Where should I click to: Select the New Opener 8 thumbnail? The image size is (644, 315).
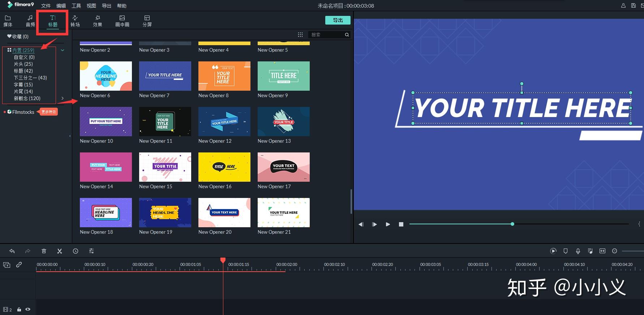[x=224, y=76]
